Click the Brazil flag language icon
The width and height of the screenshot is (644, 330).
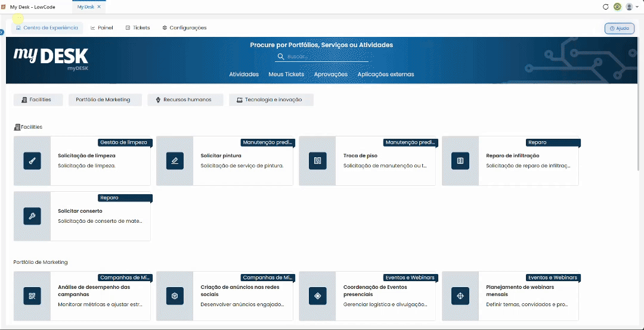[617, 7]
